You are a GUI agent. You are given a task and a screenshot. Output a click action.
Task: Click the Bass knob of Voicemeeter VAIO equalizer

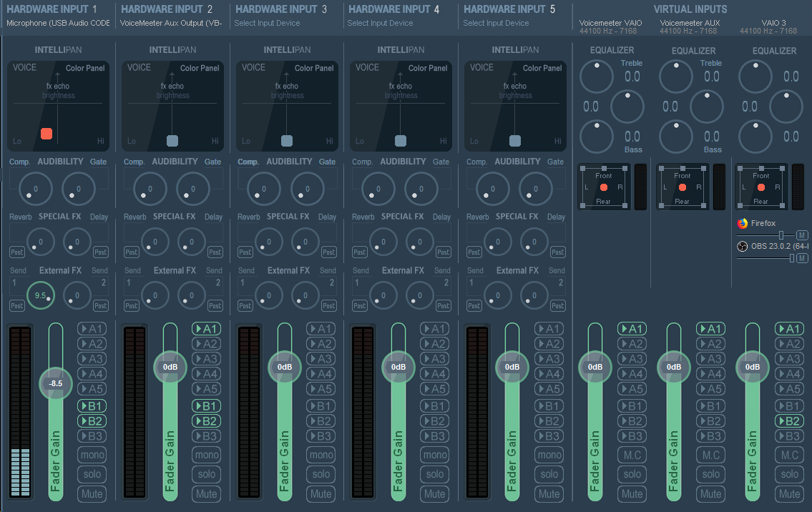[597, 137]
